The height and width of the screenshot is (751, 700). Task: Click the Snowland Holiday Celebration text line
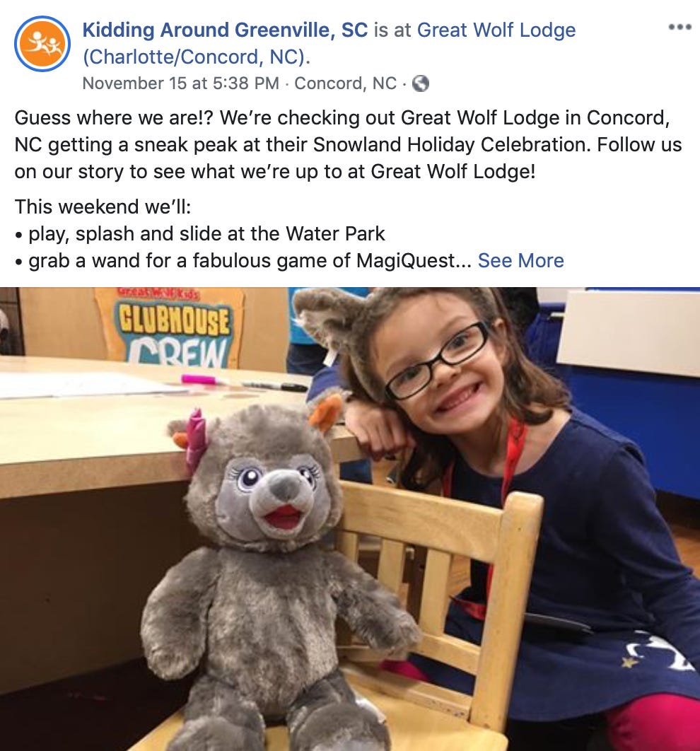coord(348,145)
